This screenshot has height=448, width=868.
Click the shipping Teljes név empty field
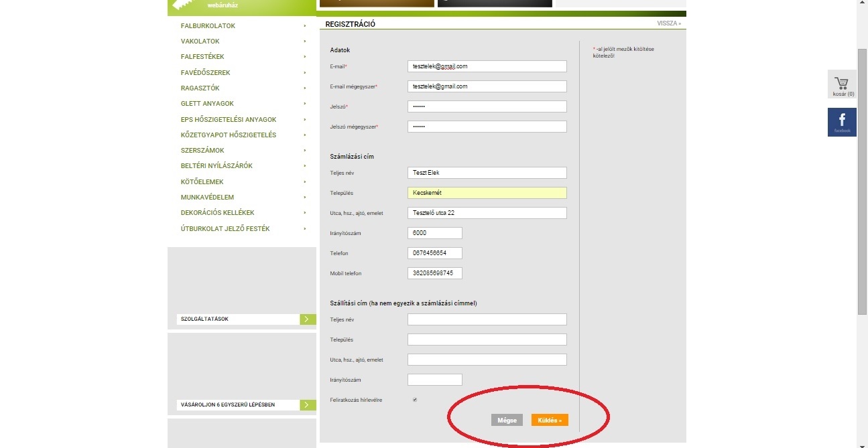[x=487, y=319]
